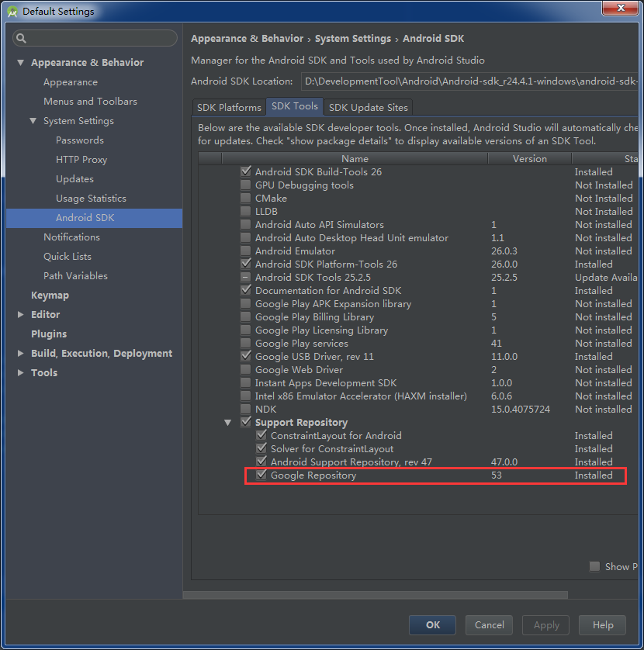The width and height of the screenshot is (644, 650).
Task: Check Google Play Billing Library checkbox
Action: pyautogui.click(x=245, y=316)
